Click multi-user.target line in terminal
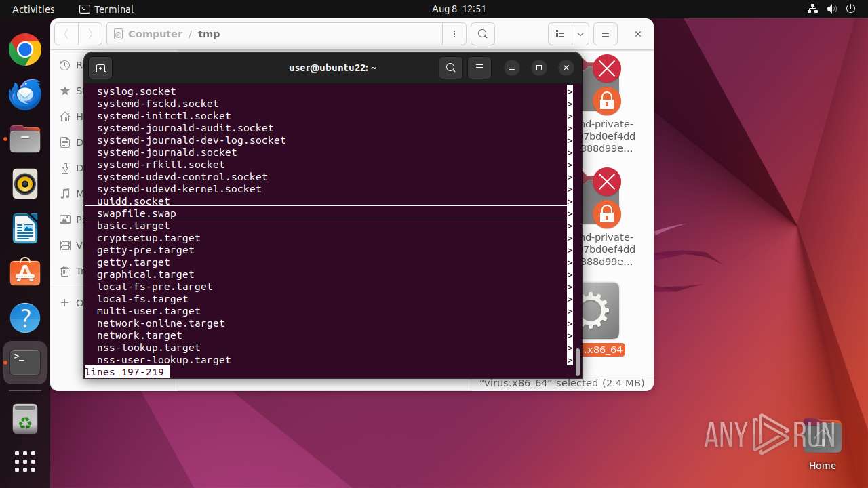 tap(149, 311)
